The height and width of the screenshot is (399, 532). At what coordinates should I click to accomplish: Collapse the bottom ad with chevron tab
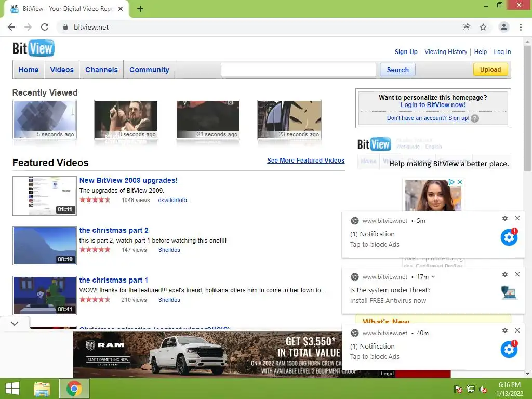click(x=15, y=323)
